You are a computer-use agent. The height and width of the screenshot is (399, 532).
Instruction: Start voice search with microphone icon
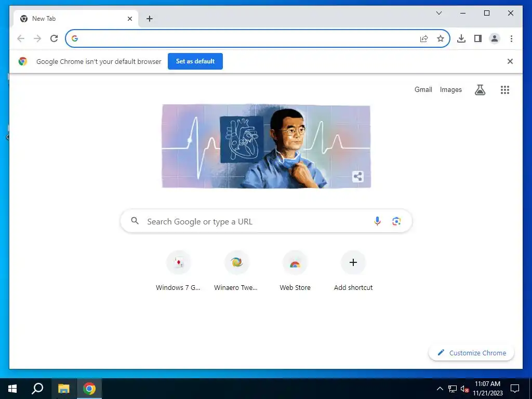377,221
